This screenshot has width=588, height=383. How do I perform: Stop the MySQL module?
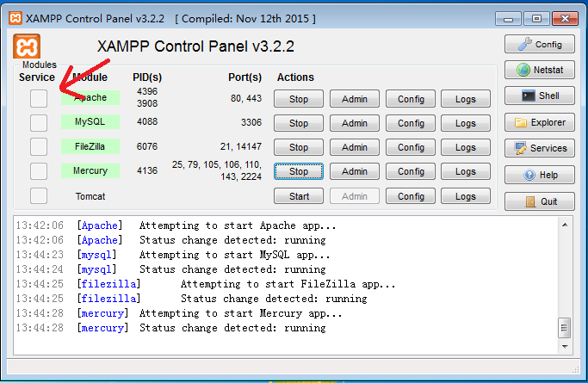coord(299,123)
